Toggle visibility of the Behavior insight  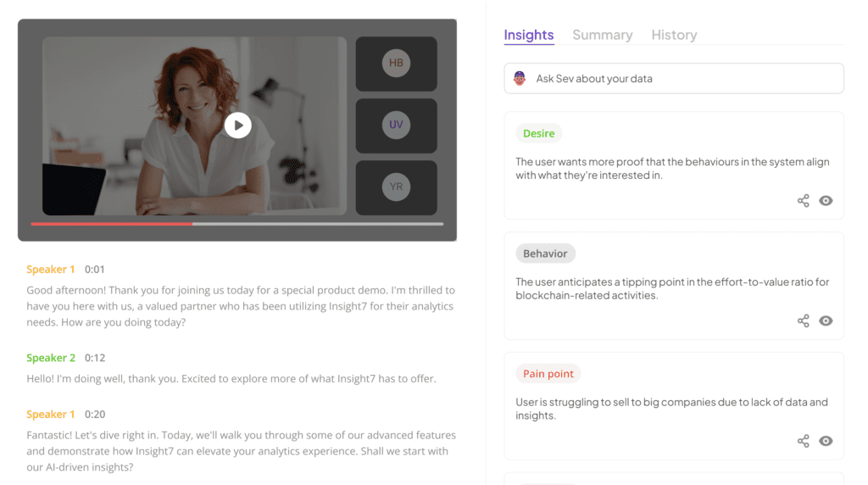click(x=826, y=321)
